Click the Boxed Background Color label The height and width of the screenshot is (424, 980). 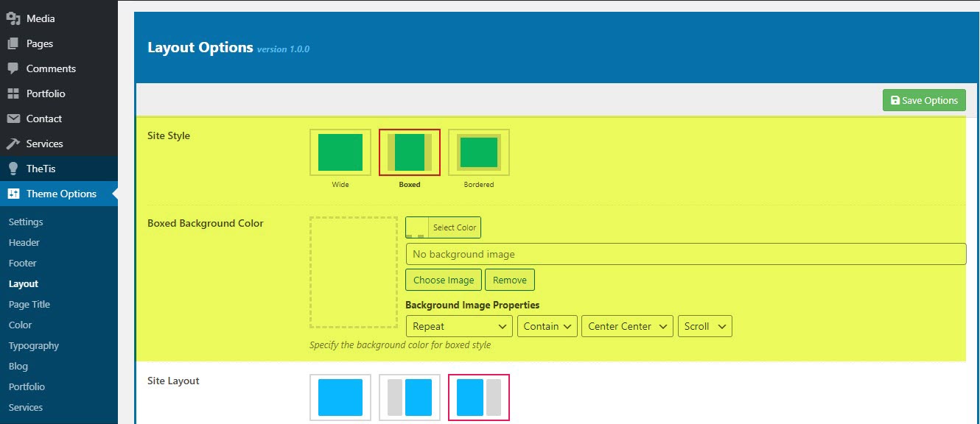pyautogui.click(x=206, y=223)
